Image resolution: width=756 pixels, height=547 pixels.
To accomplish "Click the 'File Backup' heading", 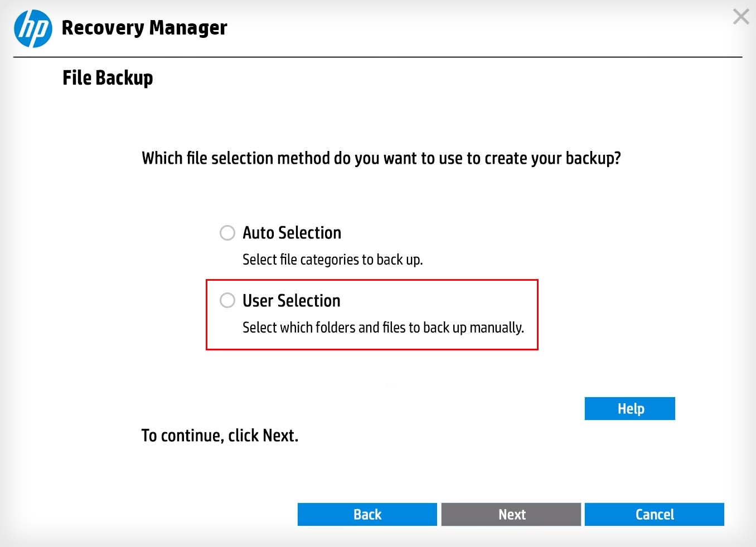I will 108,78.
